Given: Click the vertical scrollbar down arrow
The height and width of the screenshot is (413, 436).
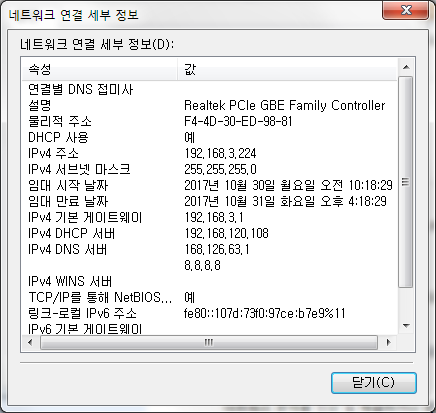Looking at the screenshot, I should [406, 326].
